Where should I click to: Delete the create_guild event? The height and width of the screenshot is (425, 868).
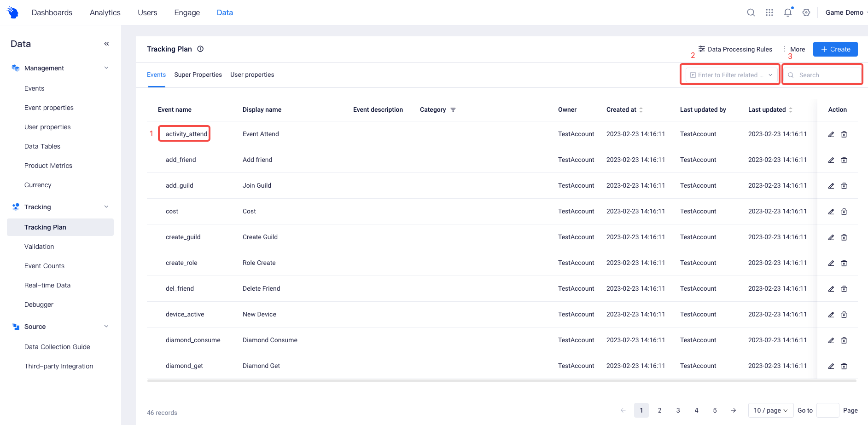click(x=844, y=237)
